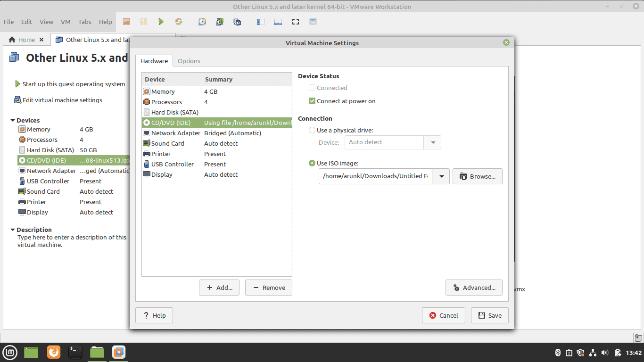The height and width of the screenshot is (362, 644).
Task: Click the network connection tray icon
Action: (x=593, y=353)
